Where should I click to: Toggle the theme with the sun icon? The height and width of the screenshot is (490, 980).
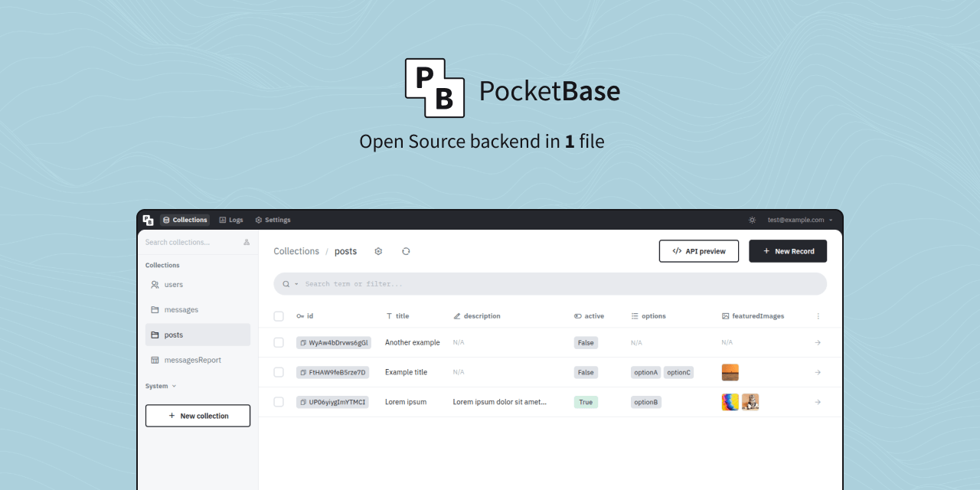click(751, 220)
